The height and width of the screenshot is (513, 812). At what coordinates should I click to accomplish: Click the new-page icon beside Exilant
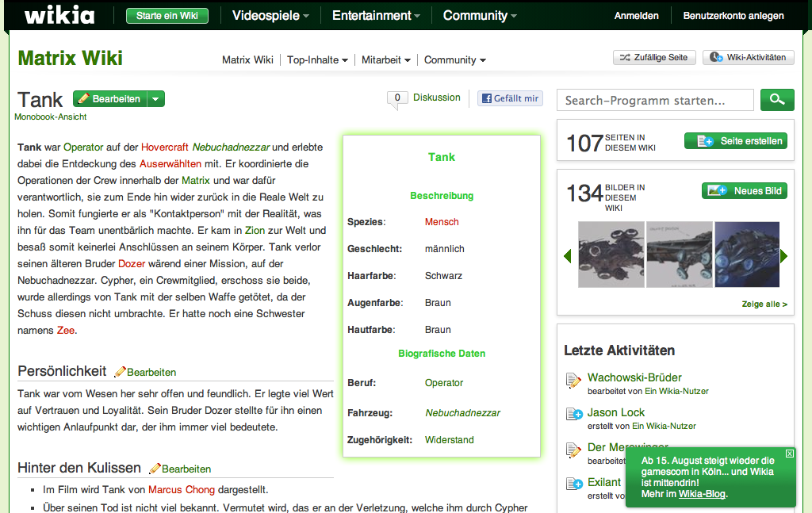[574, 484]
